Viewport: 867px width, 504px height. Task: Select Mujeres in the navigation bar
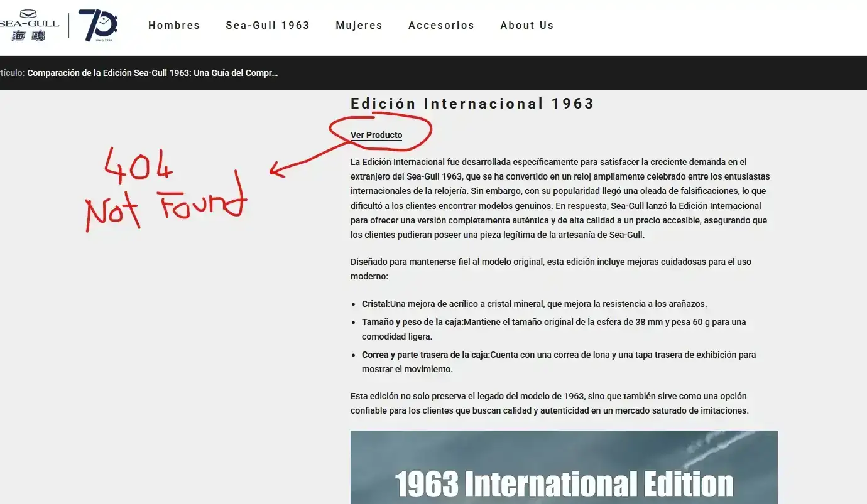pyautogui.click(x=359, y=26)
